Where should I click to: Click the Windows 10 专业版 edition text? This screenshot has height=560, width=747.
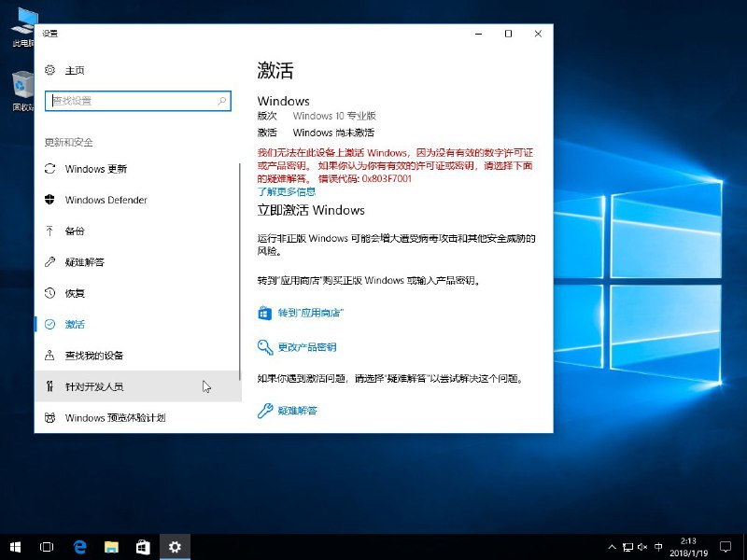[334, 116]
